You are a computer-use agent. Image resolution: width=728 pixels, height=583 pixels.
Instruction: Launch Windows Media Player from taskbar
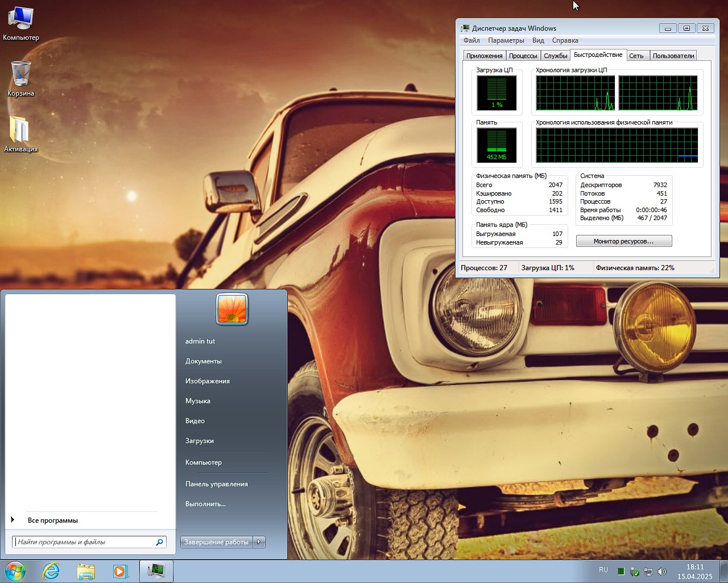[121, 571]
